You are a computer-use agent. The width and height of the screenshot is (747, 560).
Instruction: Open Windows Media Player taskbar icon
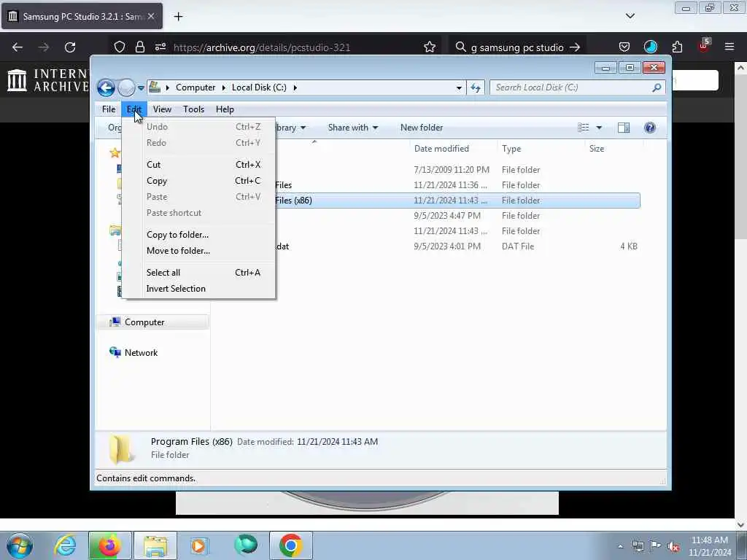coord(199,545)
